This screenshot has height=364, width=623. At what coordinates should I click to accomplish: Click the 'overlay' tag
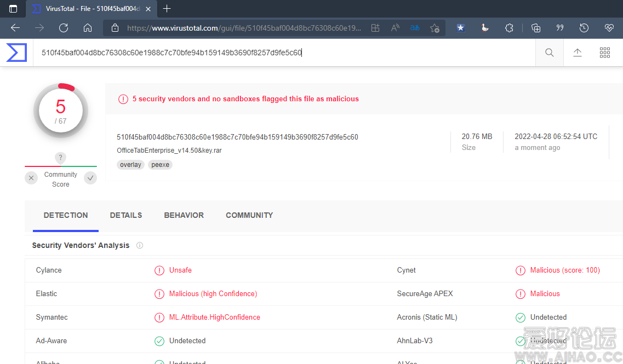click(130, 165)
